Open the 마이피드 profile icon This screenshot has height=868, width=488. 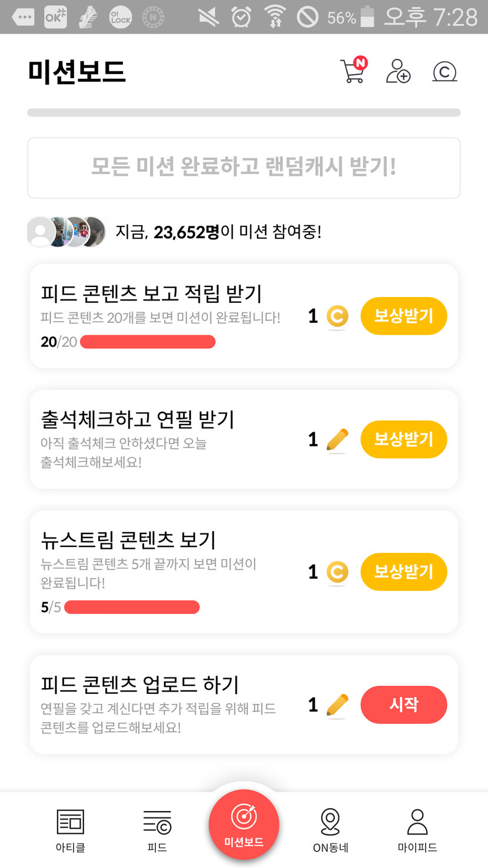417,821
